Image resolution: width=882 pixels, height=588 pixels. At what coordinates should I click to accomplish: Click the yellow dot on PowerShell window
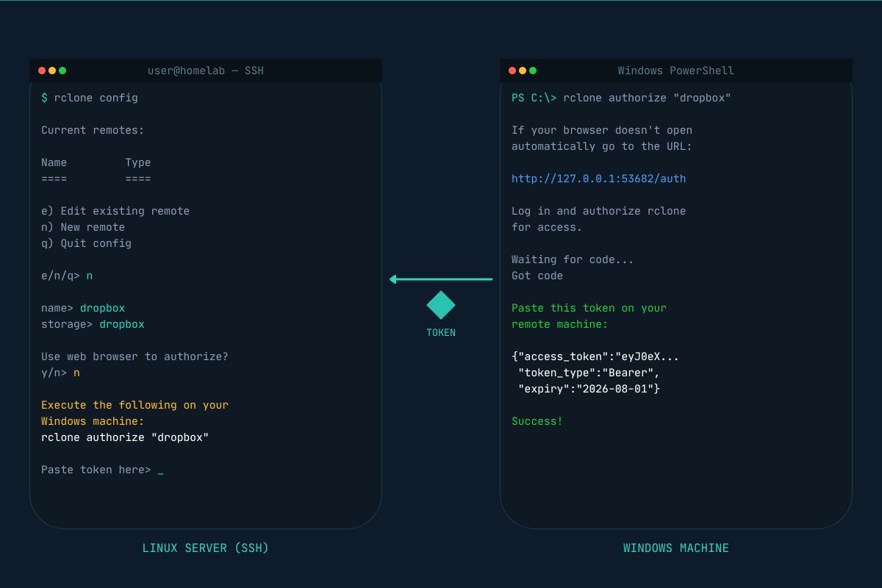tap(523, 71)
